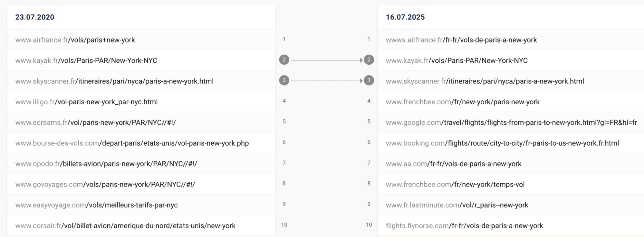Open the 2020 kayak.fr Paris-PAR link

click(x=86, y=60)
